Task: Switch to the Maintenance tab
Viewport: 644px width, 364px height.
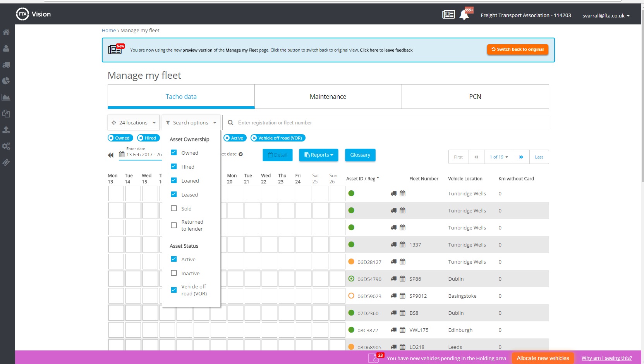Action: [x=328, y=97]
